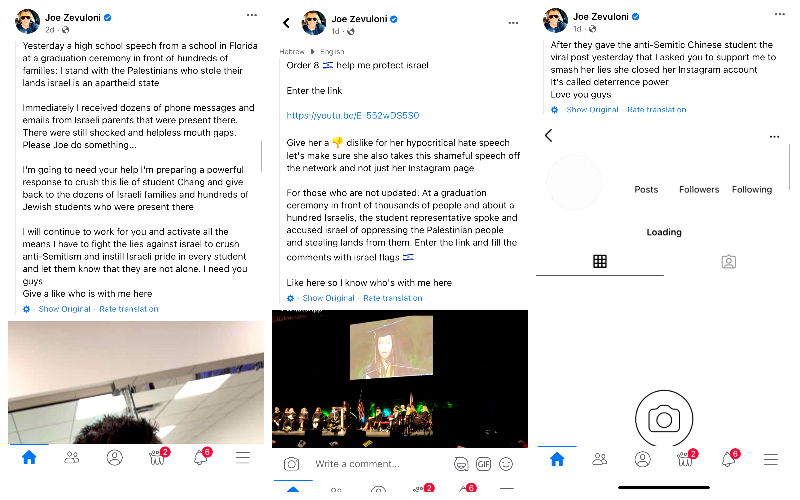Click Rate translation under the right post
800x500 pixels.
[657, 110]
